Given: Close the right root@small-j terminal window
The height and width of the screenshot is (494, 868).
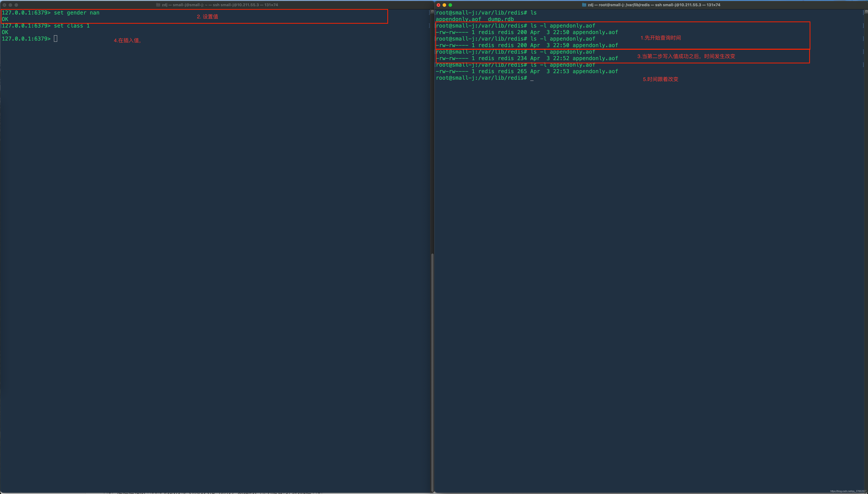Looking at the screenshot, I should (438, 5).
